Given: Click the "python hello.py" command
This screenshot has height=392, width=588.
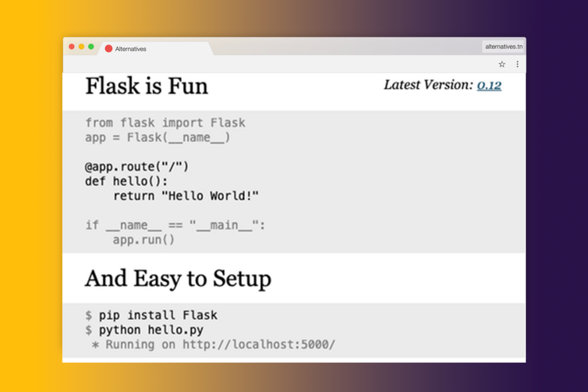Looking at the screenshot, I should (151, 330).
